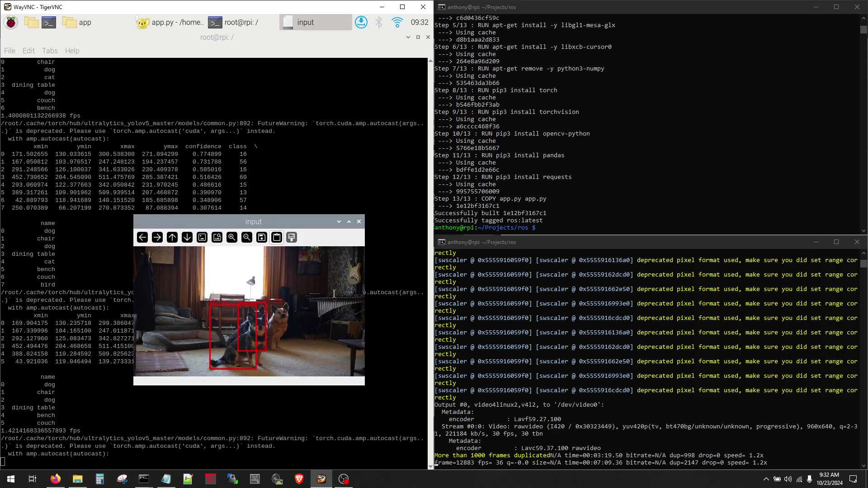Image resolution: width=868 pixels, height=488 pixels.
Task: Open the Tabs menu in terminal
Action: pos(49,50)
